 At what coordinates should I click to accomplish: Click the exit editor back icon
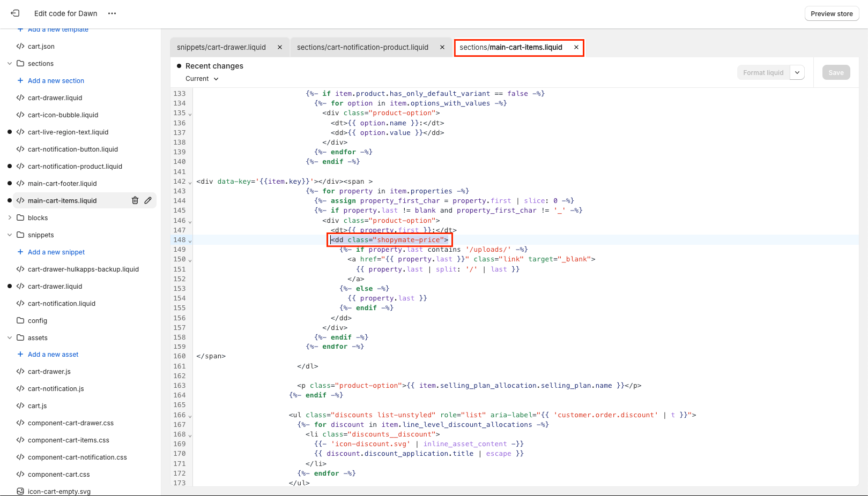15,13
